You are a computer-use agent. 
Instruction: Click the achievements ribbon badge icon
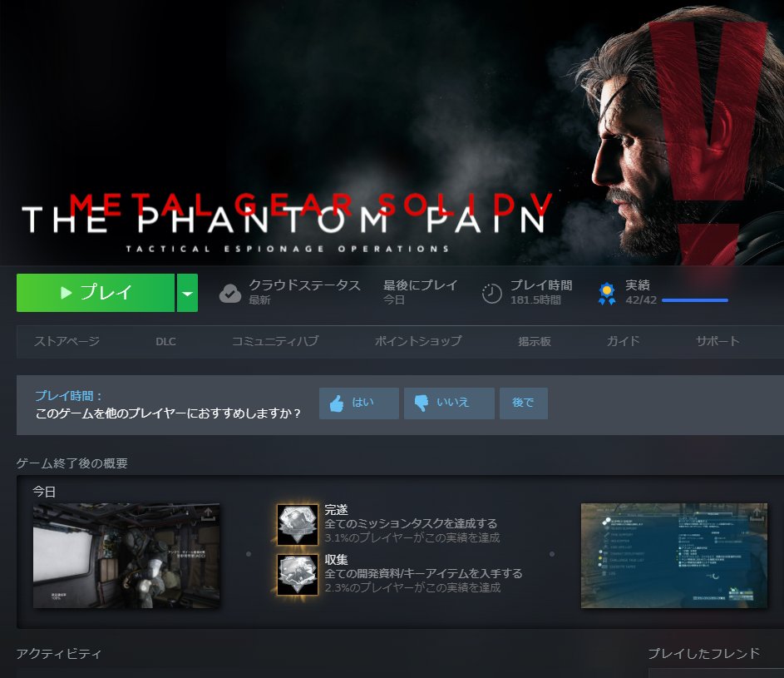[607, 293]
